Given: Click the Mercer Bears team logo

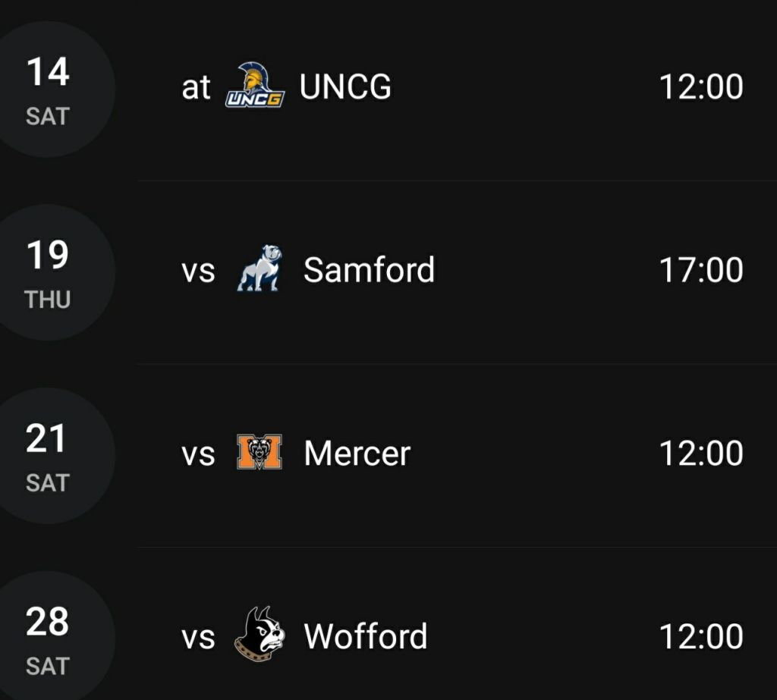Looking at the screenshot, I should (259, 453).
